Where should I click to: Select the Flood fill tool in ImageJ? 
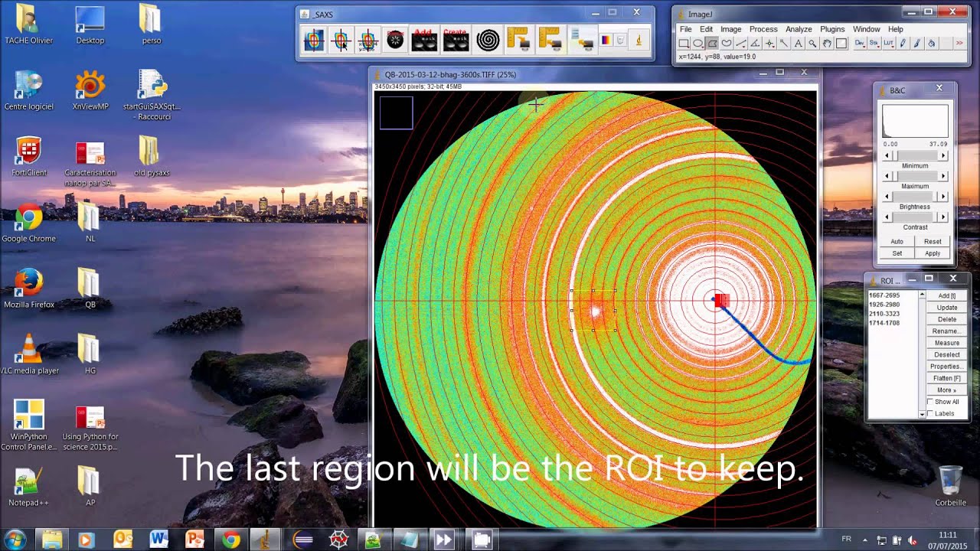(x=932, y=44)
